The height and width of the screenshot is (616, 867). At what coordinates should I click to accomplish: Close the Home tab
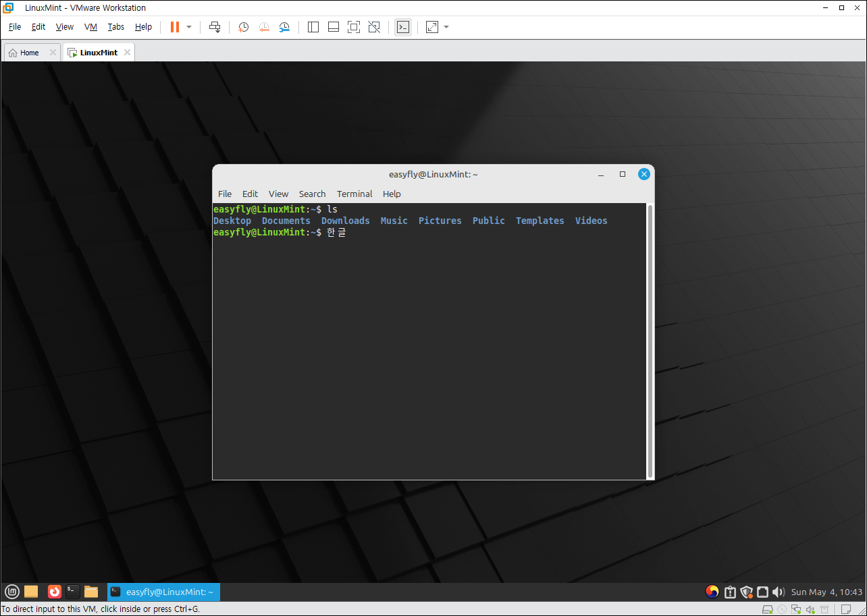(53, 53)
